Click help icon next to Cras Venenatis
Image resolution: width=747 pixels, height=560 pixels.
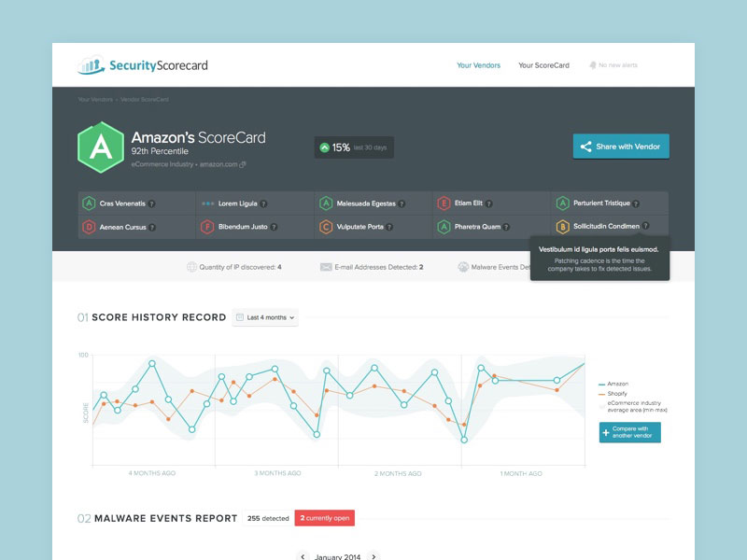click(151, 203)
